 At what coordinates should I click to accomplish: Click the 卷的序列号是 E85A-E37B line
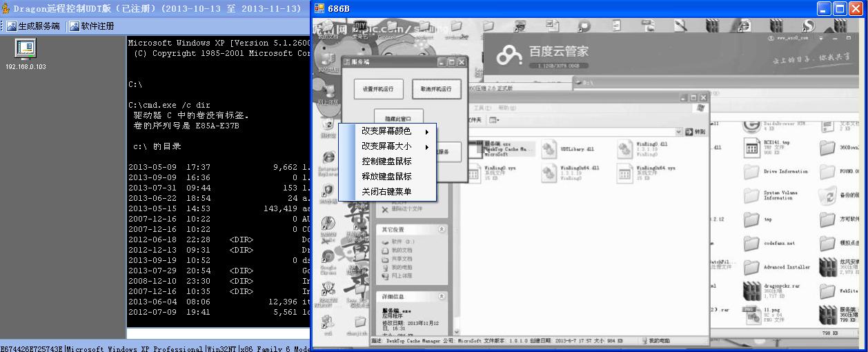186,126
